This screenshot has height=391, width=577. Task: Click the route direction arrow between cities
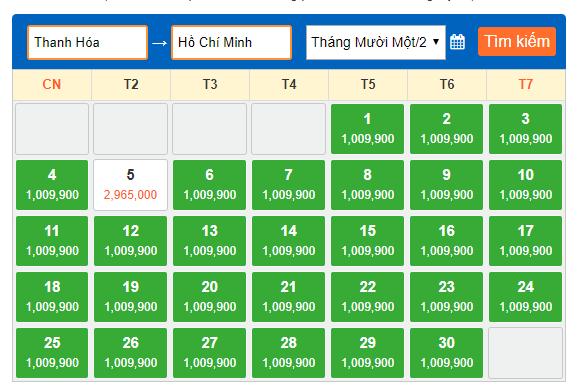point(159,43)
